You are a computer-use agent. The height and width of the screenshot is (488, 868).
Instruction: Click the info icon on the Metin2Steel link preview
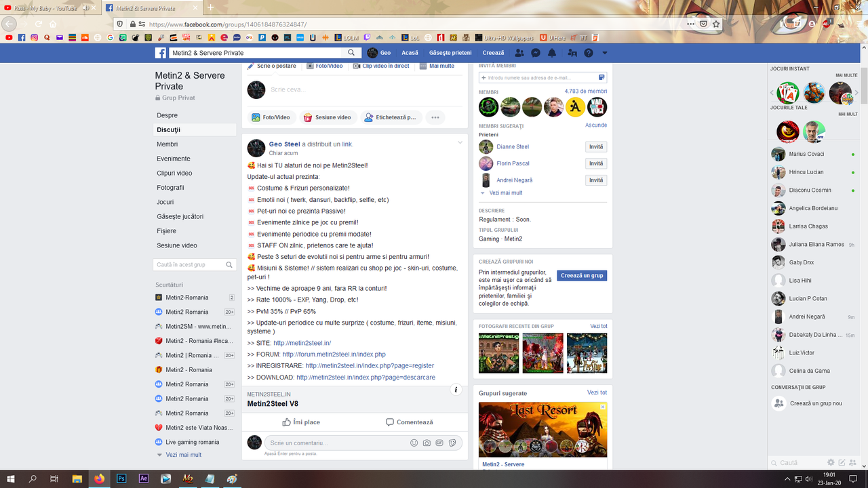(456, 390)
